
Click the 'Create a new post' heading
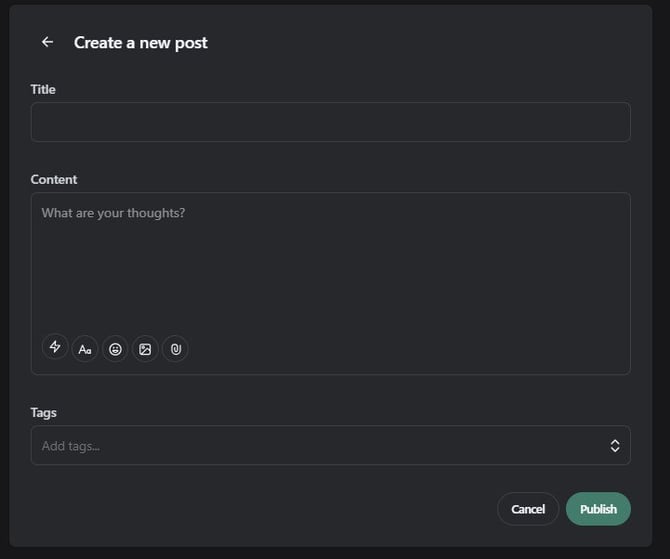tap(141, 42)
